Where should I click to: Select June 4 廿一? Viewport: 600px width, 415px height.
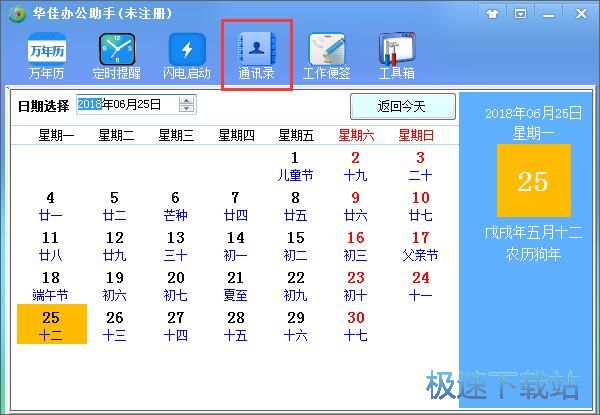click(x=50, y=207)
